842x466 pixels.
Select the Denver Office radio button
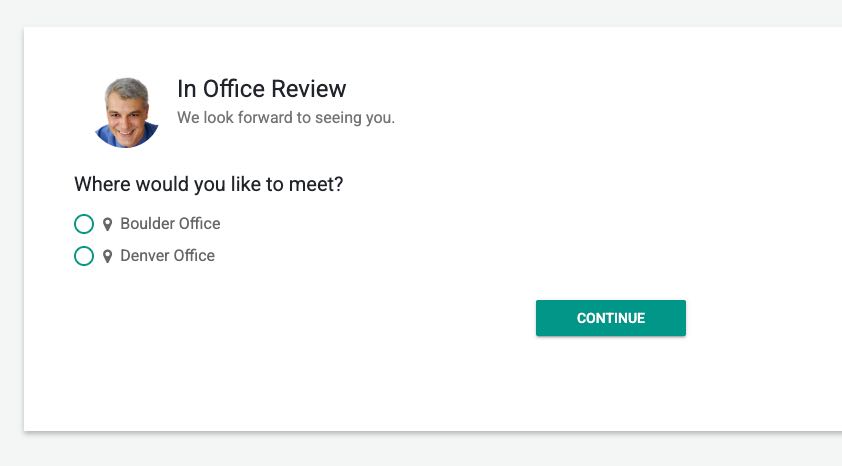84,256
